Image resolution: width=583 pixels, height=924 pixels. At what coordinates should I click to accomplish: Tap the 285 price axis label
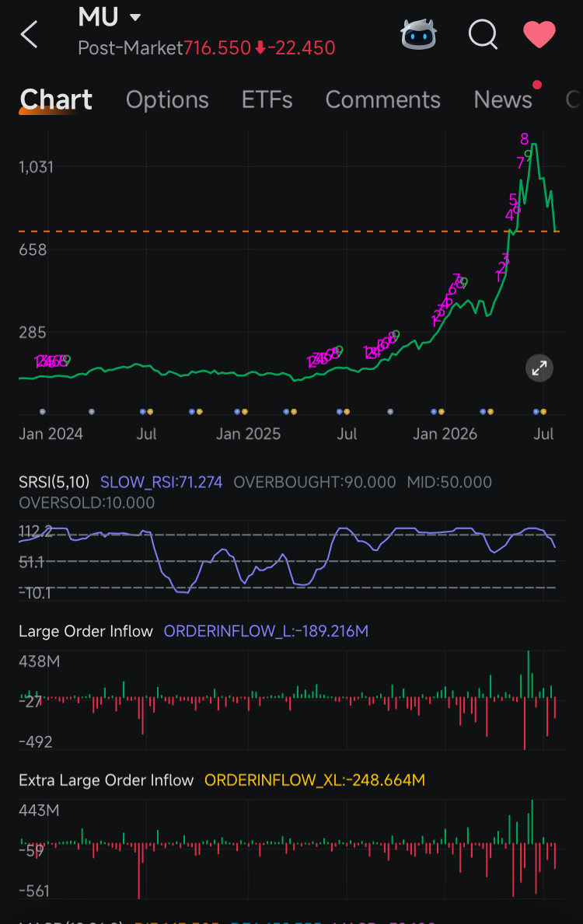[x=33, y=333]
